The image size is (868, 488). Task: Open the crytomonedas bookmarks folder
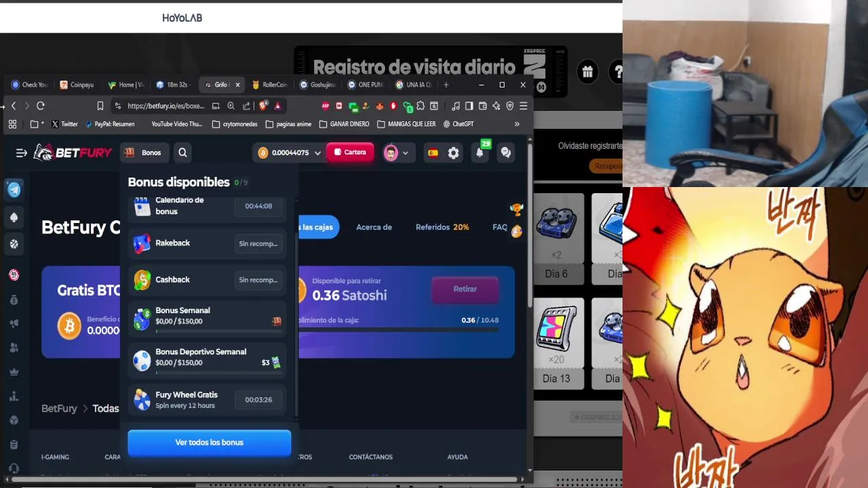click(235, 124)
